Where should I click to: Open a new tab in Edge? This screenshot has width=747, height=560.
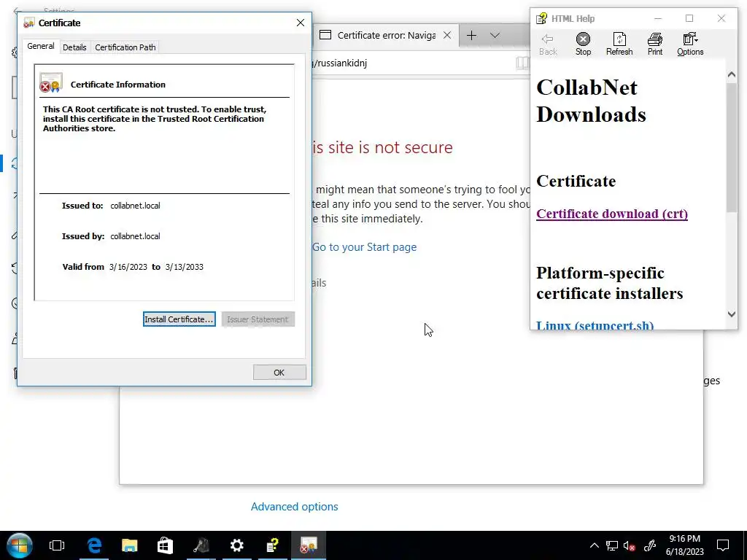(471, 35)
